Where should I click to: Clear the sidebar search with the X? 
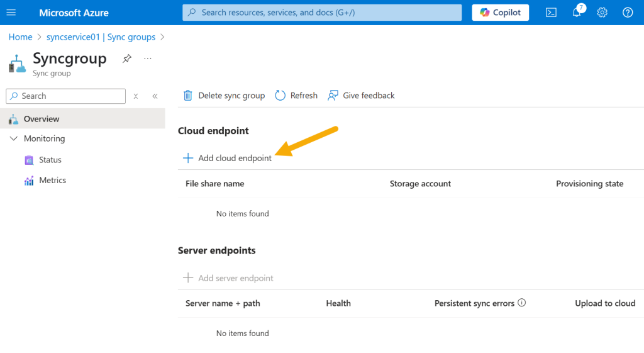pyautogui.click(x=136, y=96)
